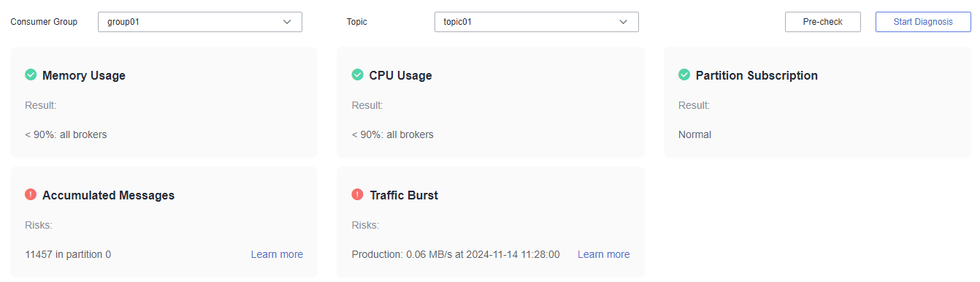The image size is (980, 282).
Task: Click the 11457 in partition 0 risk text
Action: tap(68, 254)
